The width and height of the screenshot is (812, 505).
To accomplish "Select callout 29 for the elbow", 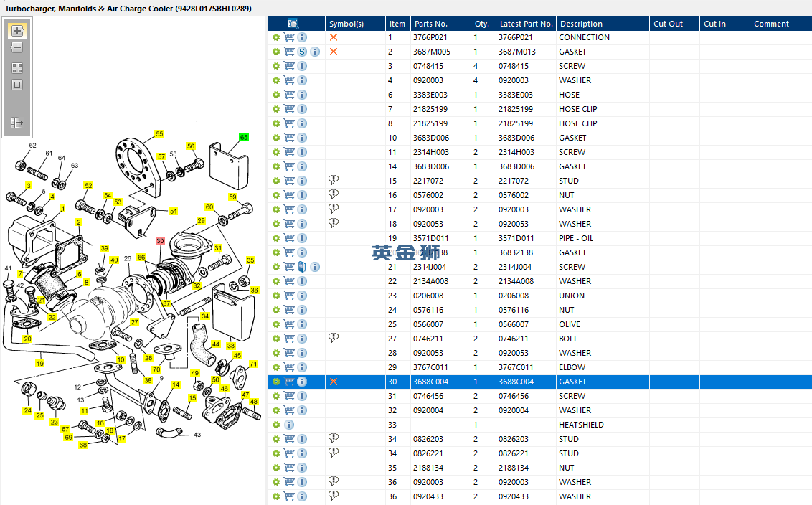I will (201, 221).
